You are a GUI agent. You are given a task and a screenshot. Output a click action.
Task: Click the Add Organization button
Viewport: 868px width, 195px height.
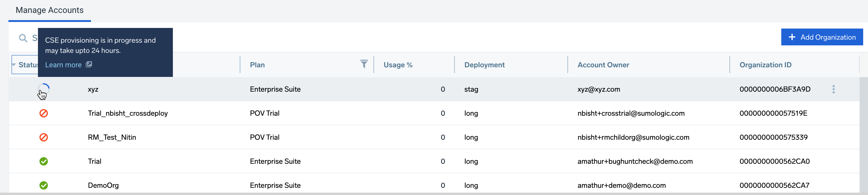click(822, 37)
